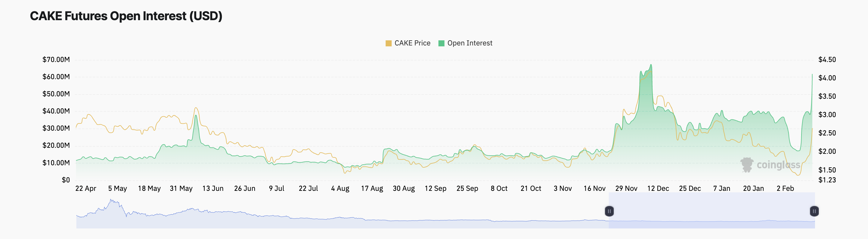This screenshot has height=239, width=868.
Task: Toggle the CAKE Price legend series
Action: (408, 43)
